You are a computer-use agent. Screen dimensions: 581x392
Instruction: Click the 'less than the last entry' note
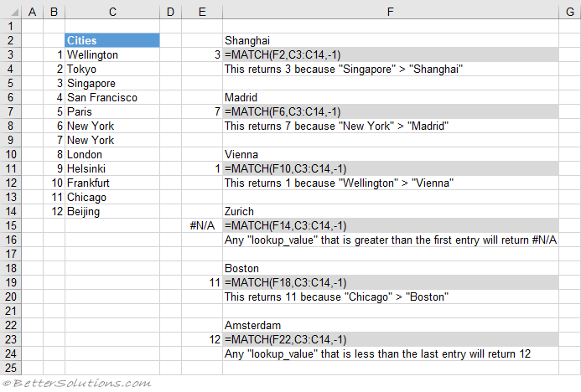(x=377, y=354)
